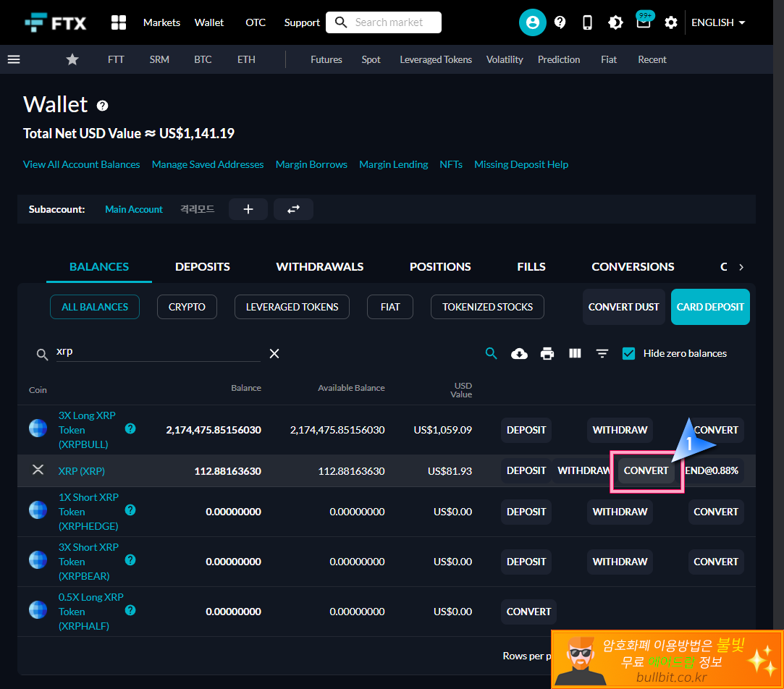Switch to POSITIONS tab
The width and height of the screenshot is (784, 689).
click(x=440, y=267)
